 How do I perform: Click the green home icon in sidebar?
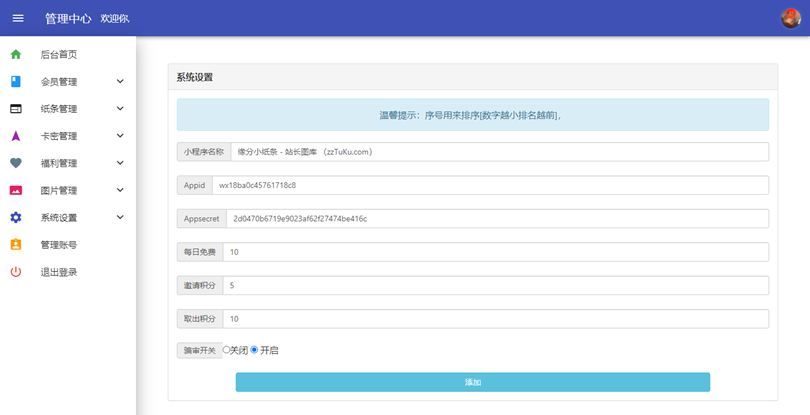tap(16, 55)
